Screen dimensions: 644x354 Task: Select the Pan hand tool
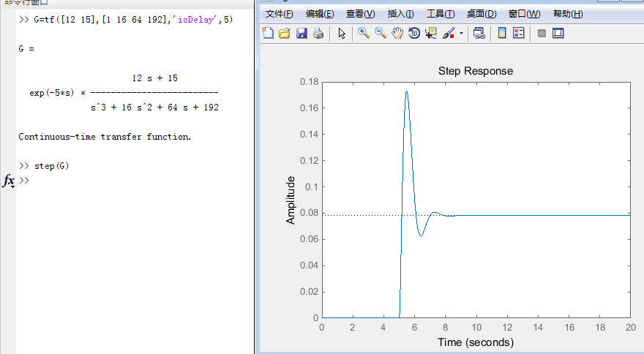click(x=397, y=33)
